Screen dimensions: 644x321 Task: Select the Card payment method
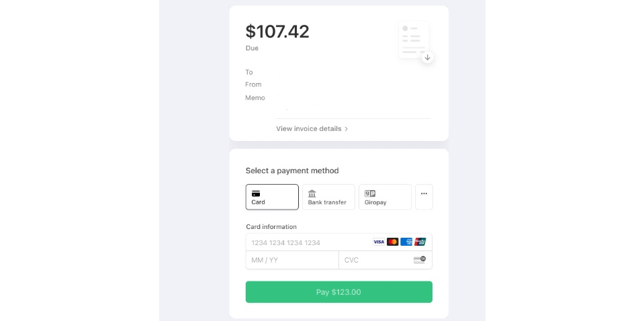(x=272, y=197)
